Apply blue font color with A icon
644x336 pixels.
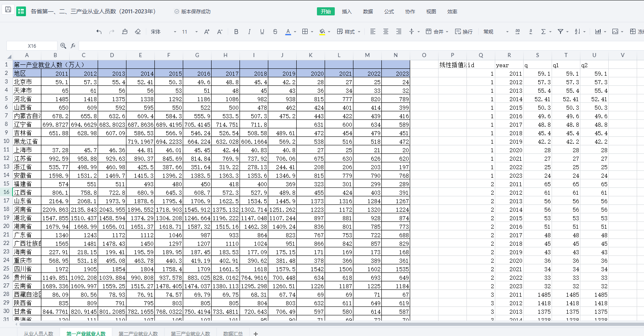288,32
